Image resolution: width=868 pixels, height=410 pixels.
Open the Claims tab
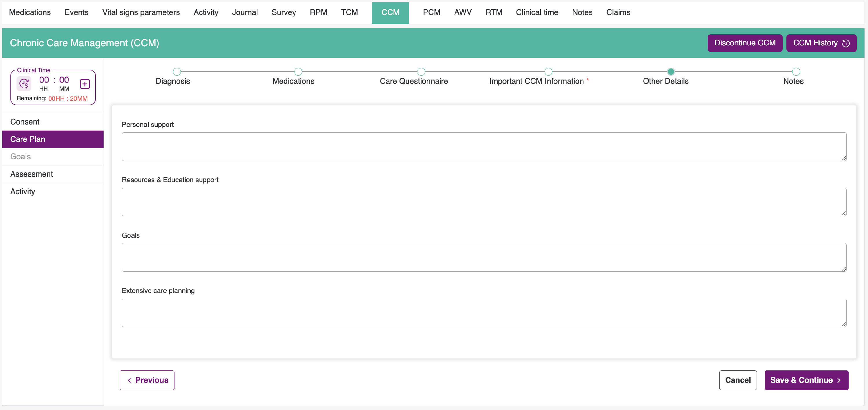click(618, 12)
